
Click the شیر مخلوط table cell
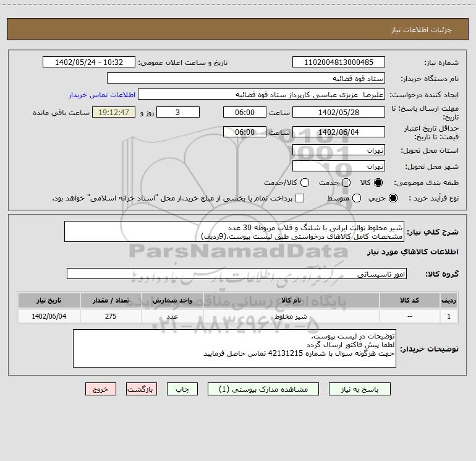tap(291, 316)
